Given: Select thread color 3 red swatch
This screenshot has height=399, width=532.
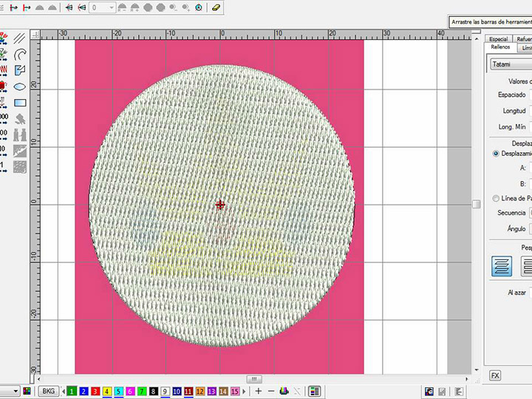Looking at the screenshot, I should (95, 391).
